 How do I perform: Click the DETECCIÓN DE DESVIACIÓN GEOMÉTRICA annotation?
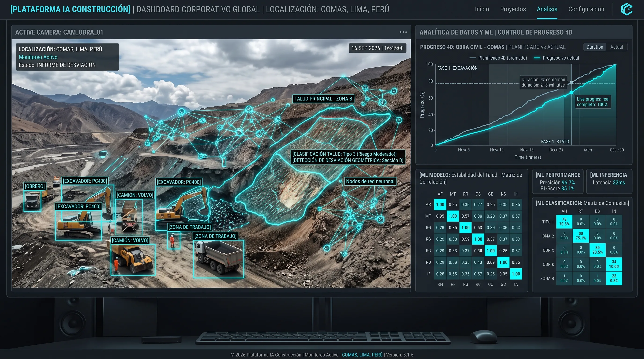tap(348, 160)
